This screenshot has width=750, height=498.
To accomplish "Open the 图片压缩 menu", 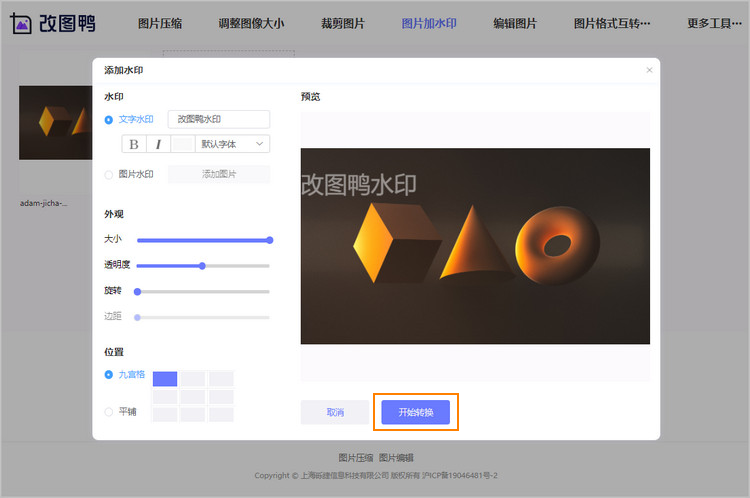I will click(x=160, y=23).
